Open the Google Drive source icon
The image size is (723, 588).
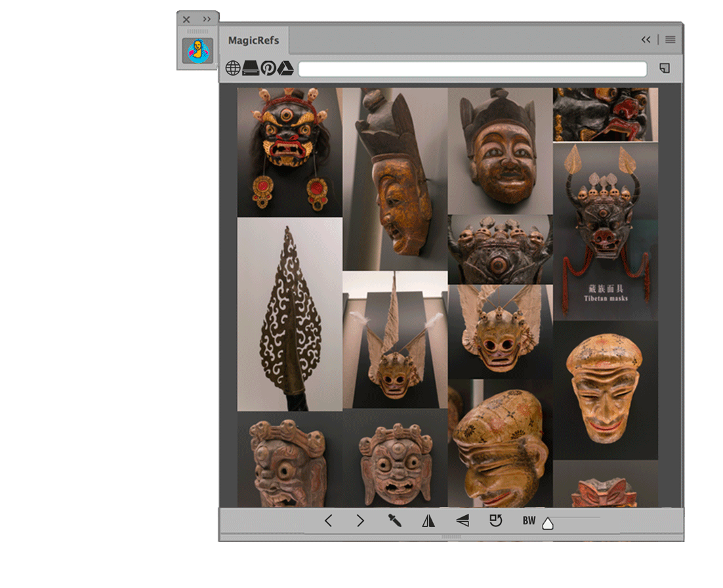pos(285,68)
